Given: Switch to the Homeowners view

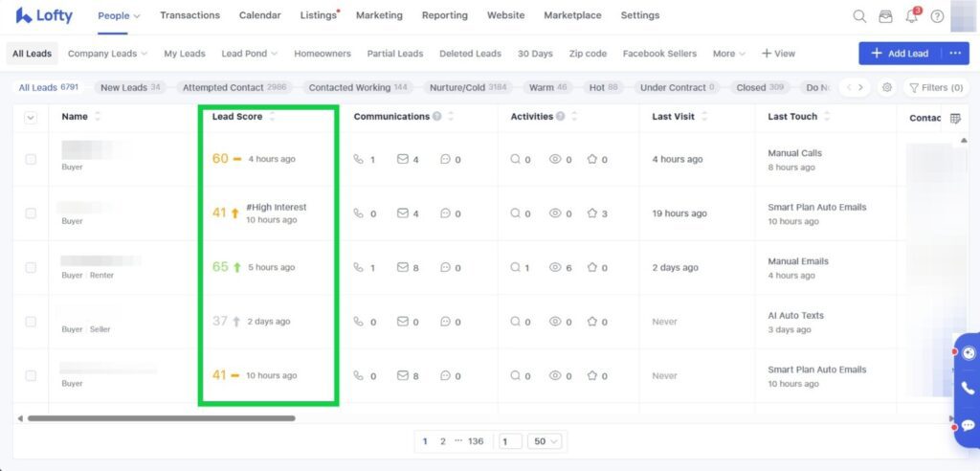Looking at the screenshot, I should (323, 54).
